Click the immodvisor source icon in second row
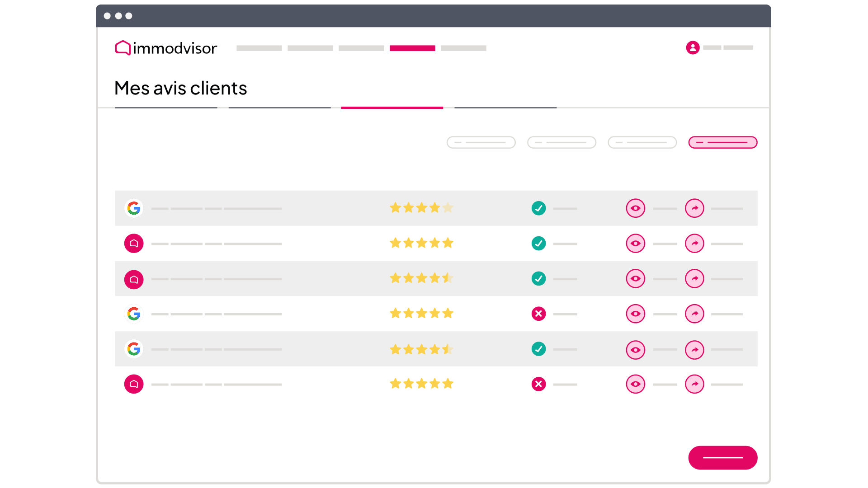 point(134,244)
